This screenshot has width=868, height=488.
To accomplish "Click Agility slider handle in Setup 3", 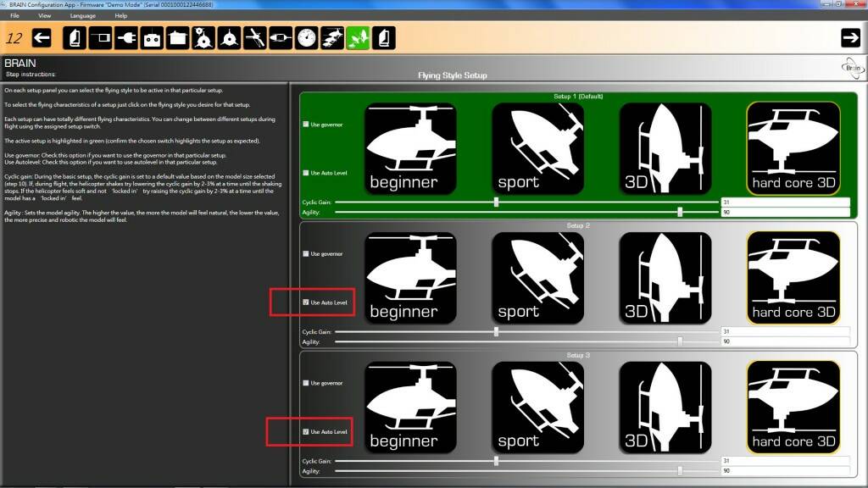I will click(x=680, y=471).
